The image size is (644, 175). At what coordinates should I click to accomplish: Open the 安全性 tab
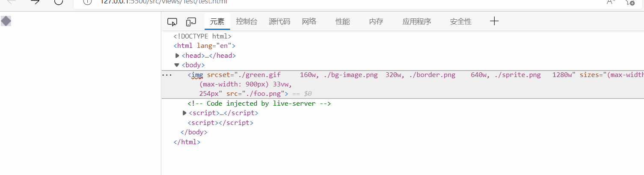click(x=460, y=21)
